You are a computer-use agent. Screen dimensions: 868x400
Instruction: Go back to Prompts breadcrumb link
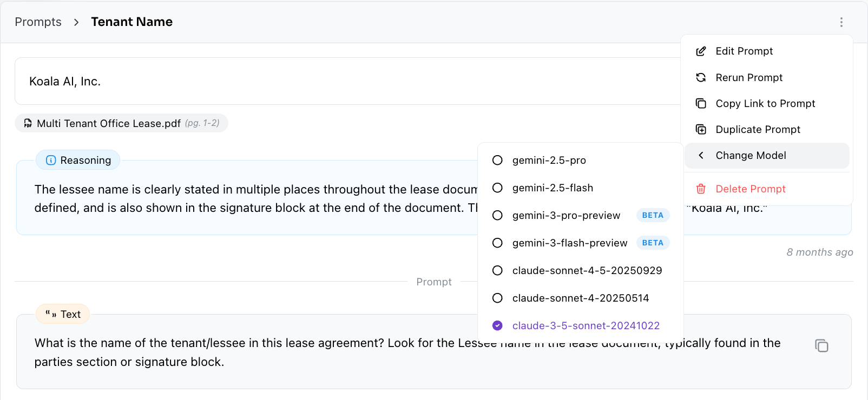click(38, 22)
